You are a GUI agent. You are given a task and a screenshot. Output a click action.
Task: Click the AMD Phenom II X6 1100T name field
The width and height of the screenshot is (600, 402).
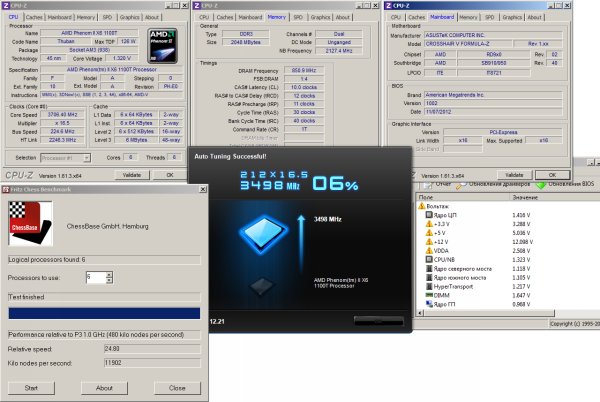click(x=89, y=33)
